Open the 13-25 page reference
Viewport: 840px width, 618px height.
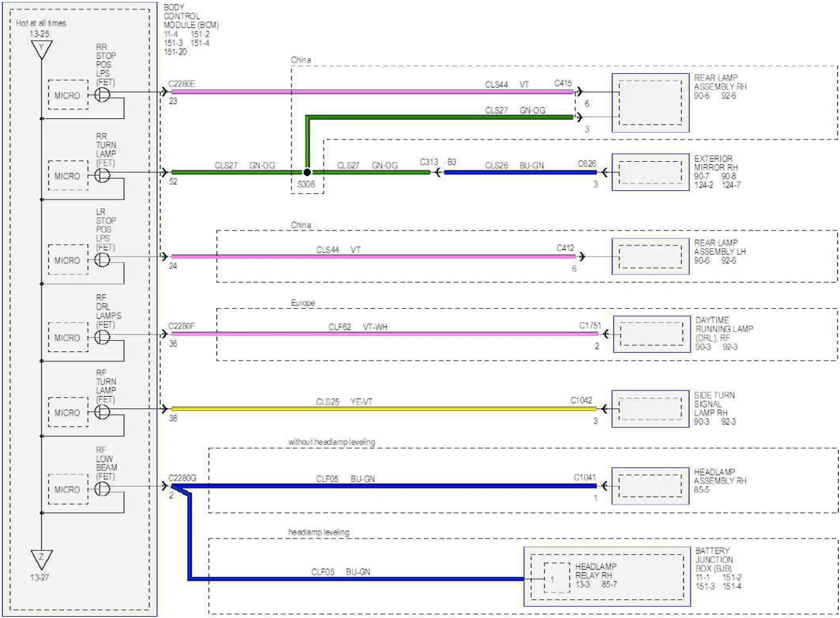click(40, 34)
